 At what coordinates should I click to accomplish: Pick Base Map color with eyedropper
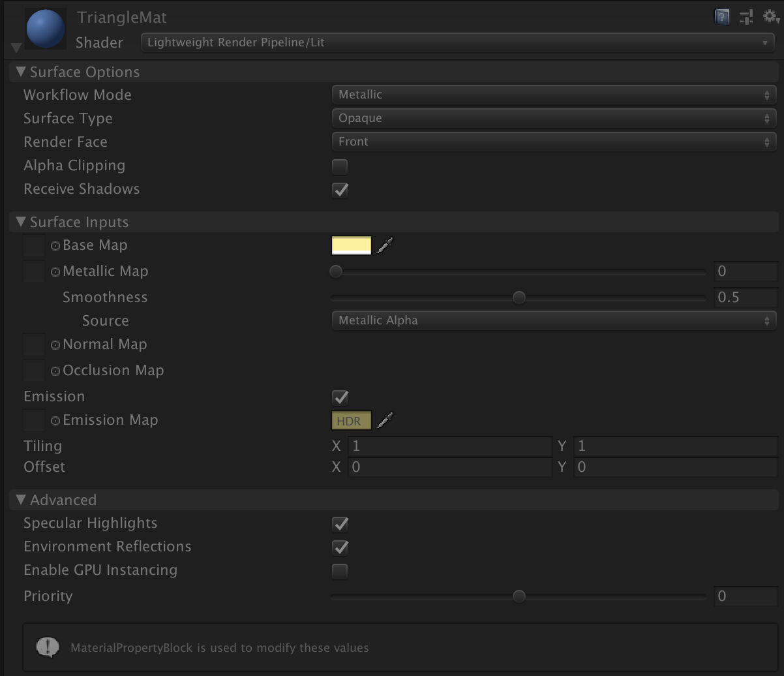click(x=385, y=245)
